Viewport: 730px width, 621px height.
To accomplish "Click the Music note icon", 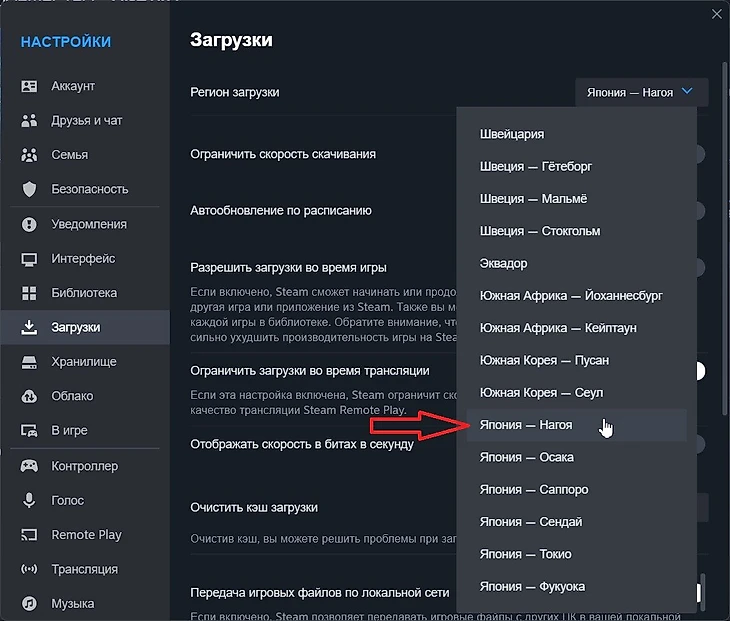I will point(29,604).
